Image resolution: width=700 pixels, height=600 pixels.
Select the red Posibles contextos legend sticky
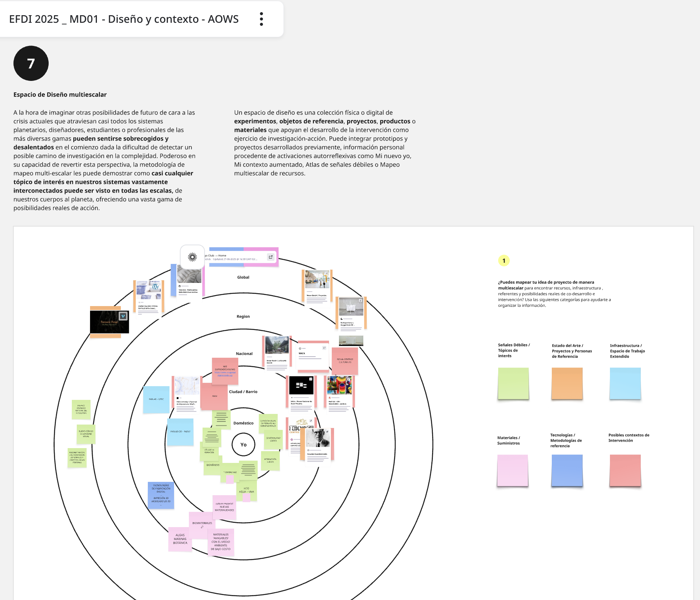click(x=625, y=470)
